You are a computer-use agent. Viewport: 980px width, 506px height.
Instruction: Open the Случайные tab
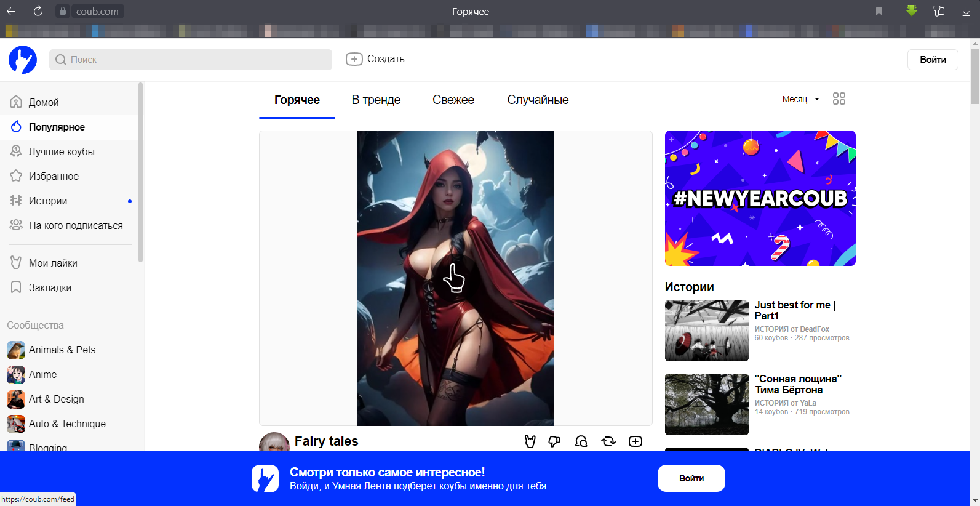point(538,100)
